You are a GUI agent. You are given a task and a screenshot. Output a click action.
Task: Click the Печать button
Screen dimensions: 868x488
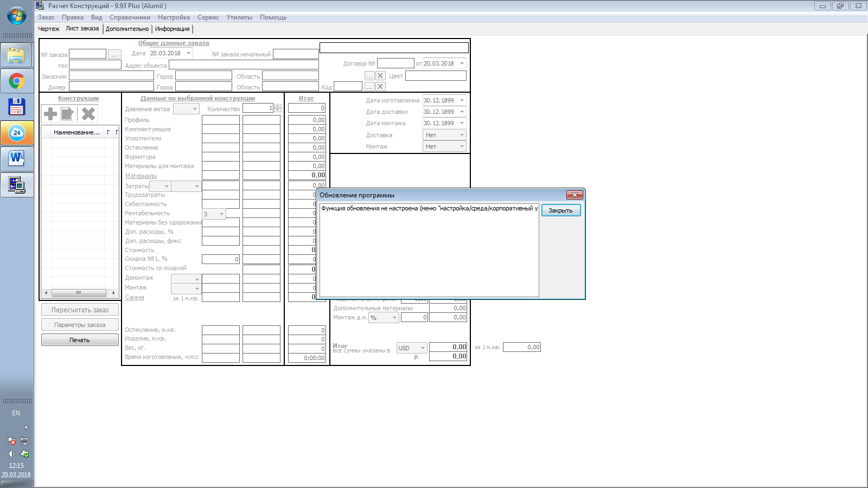(80, 340)
